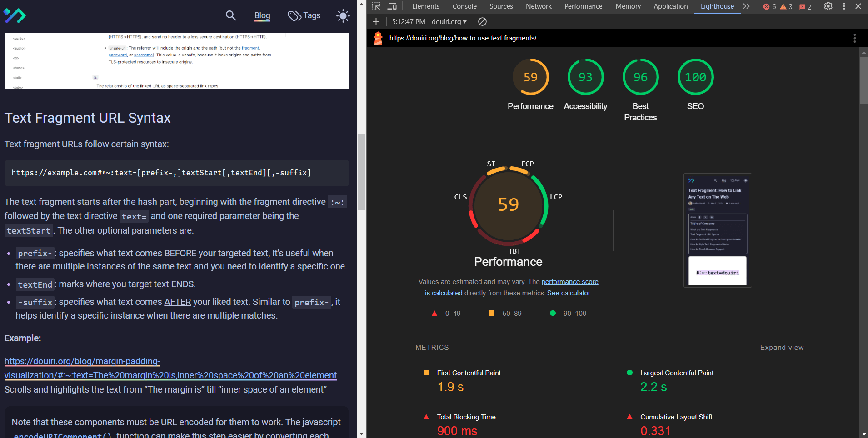
Task: Open the Network panel
Action: pyautogui.click(x=538, y=6)
